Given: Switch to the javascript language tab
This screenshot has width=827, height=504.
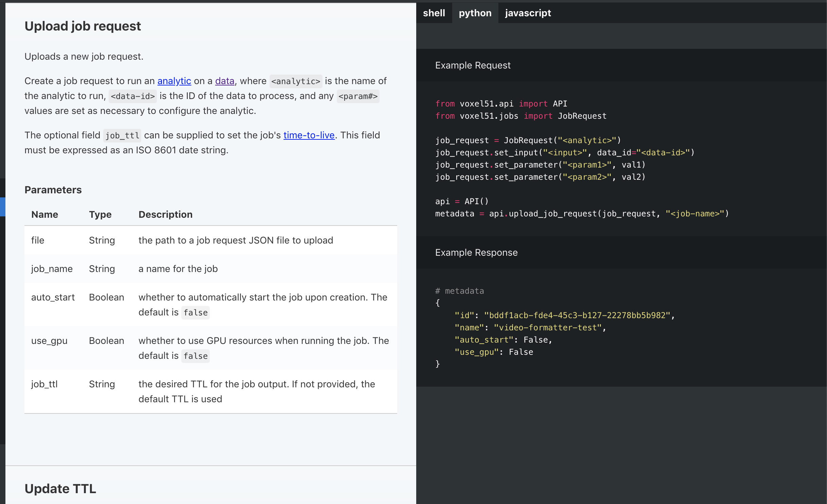Looking at the screenshot, I should coord(528,13).
